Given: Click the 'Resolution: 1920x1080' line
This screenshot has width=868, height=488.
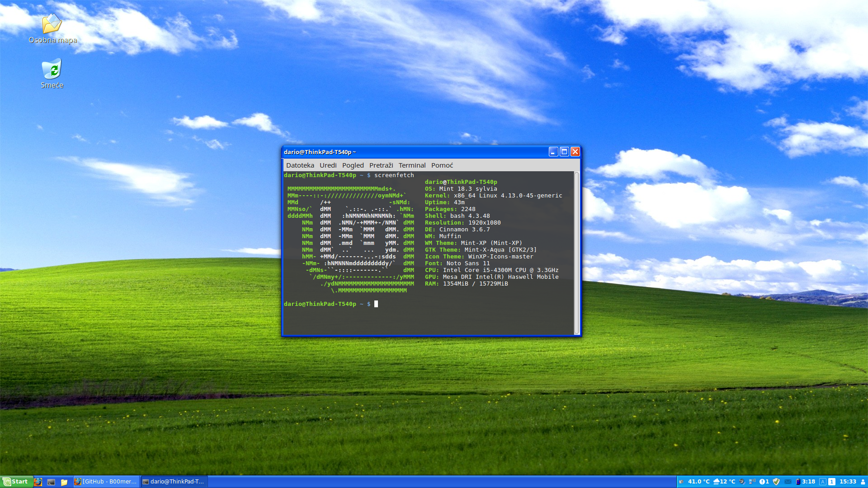Looking at the screenshot, I should click(462, 223).
